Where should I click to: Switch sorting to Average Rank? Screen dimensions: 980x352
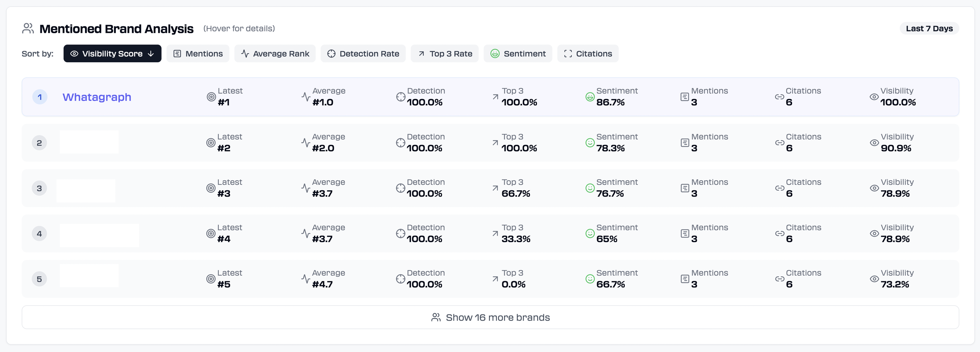point(275,54)
